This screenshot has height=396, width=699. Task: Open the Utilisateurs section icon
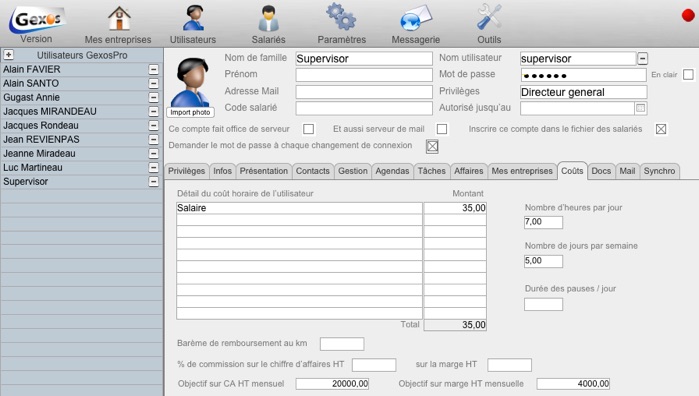click(193, 18)
